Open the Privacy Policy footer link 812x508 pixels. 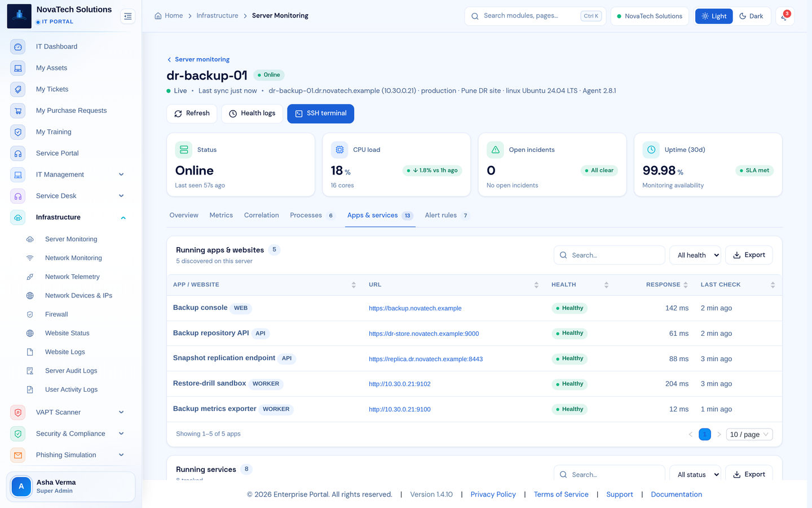[x=493, y=494]
